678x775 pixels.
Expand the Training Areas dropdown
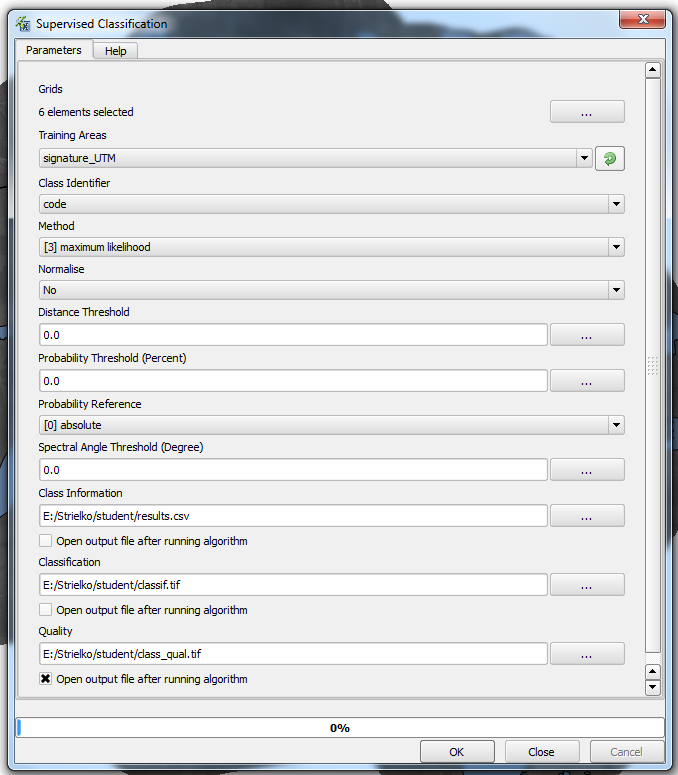(584, 158)
